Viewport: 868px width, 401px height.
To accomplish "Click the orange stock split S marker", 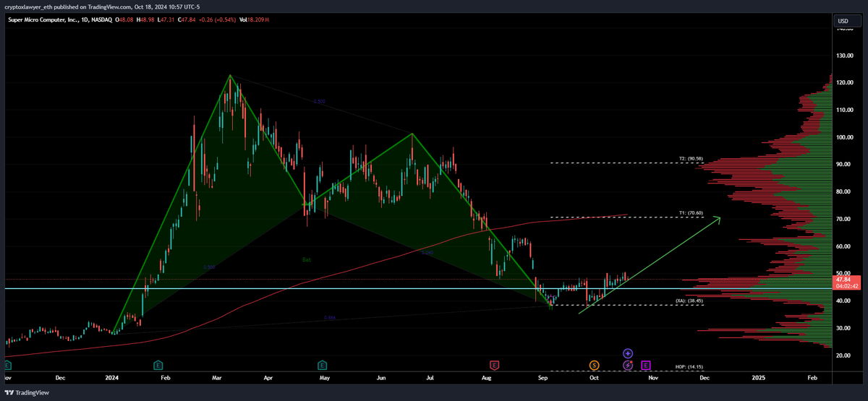I will [594, 365].
